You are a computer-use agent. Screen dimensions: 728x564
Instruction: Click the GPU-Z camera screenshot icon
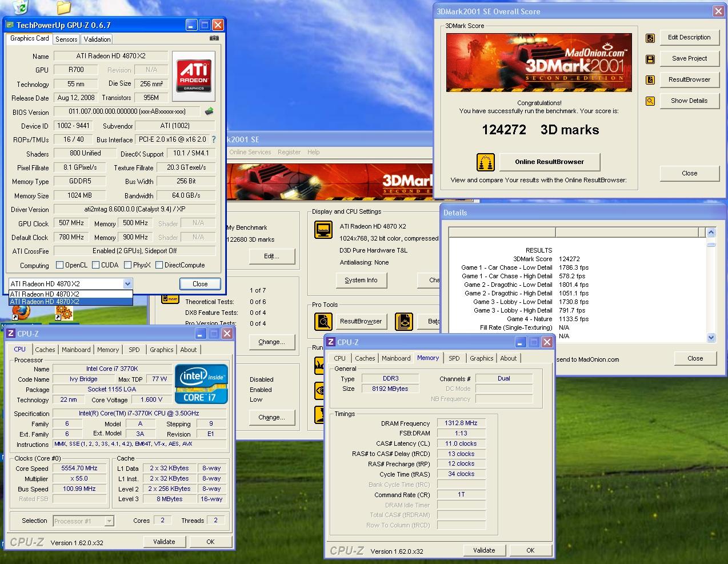click(x=214, y=38)
